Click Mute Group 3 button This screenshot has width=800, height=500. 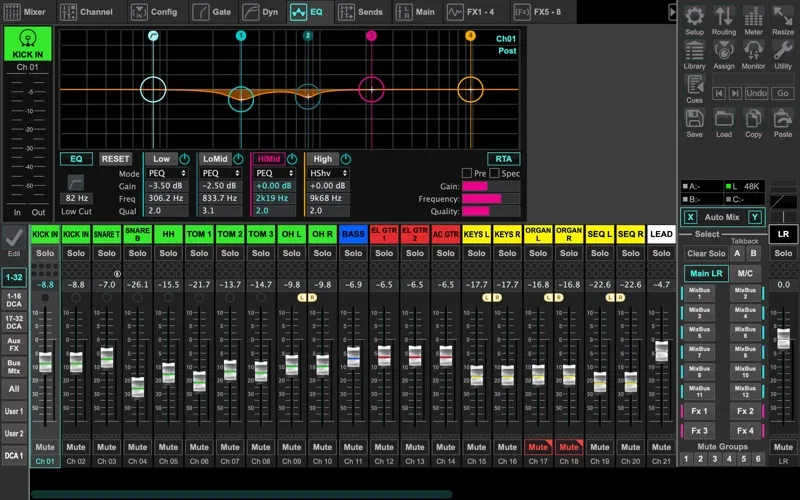click(715, 459)
